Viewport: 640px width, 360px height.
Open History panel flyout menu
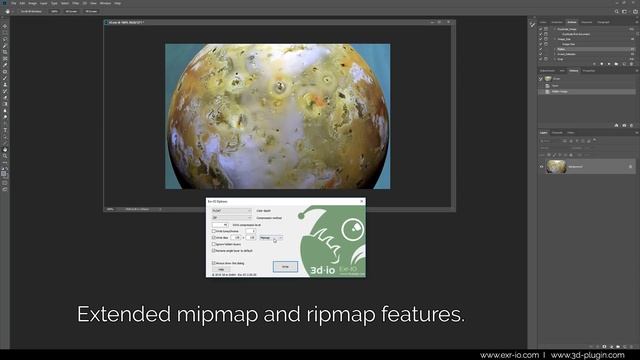pyautogui.click(x=636, y=71)
